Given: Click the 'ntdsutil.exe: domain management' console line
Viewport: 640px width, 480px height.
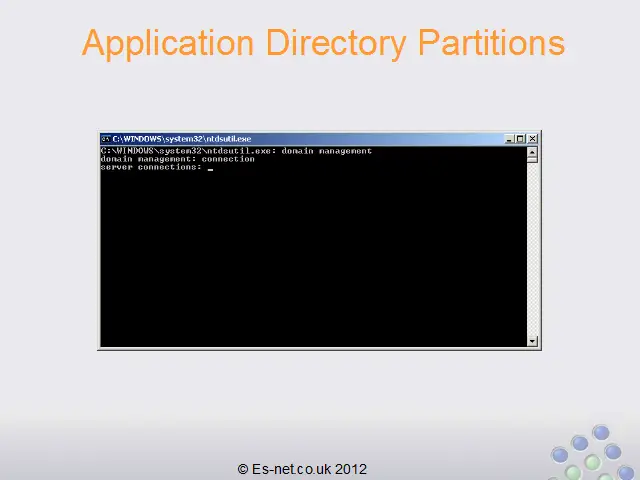Looking at the screenshot, I should pyautogui.click(x=236, y=151).
